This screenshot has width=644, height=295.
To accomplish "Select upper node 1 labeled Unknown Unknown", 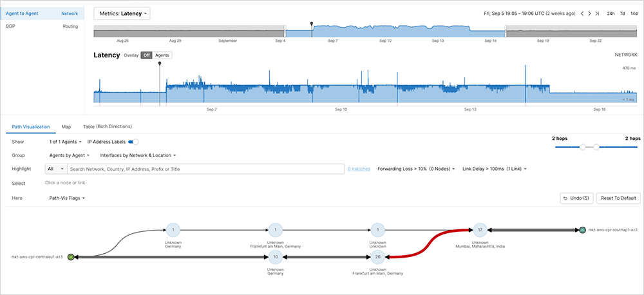I will 377,230.
